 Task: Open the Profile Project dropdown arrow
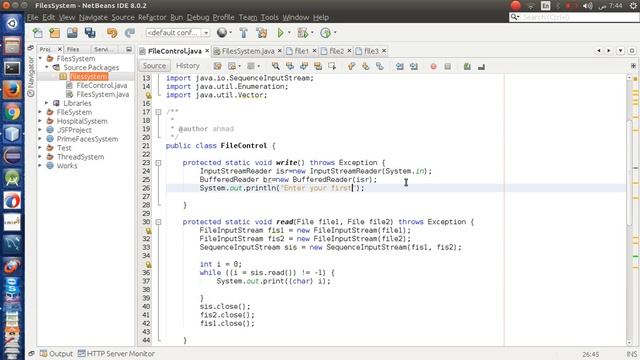click(335, 33)
